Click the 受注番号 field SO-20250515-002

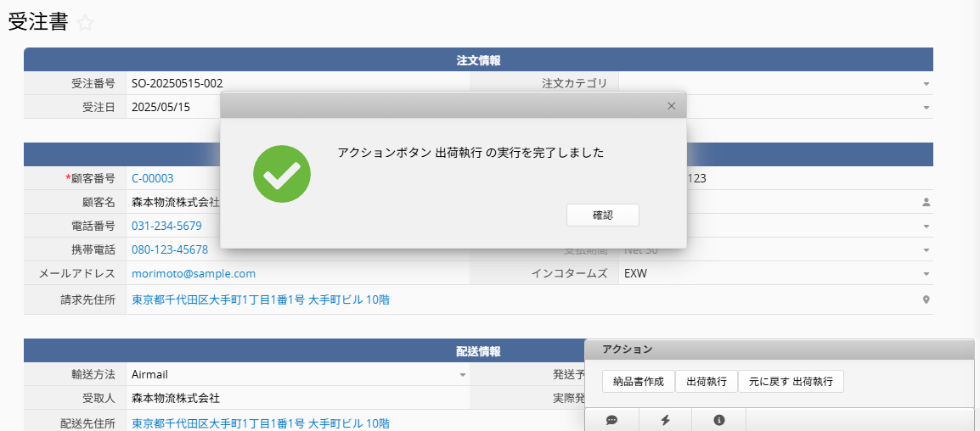[x=297, y=83]
